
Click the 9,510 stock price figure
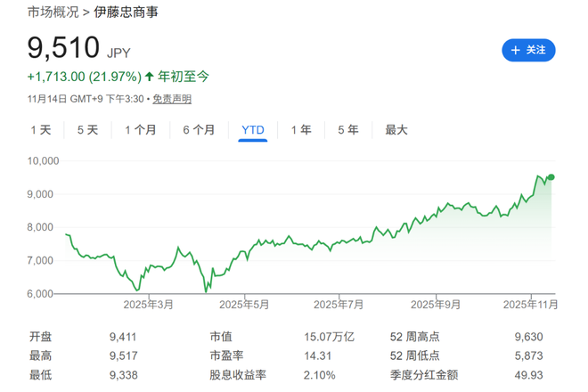point(62,48)
